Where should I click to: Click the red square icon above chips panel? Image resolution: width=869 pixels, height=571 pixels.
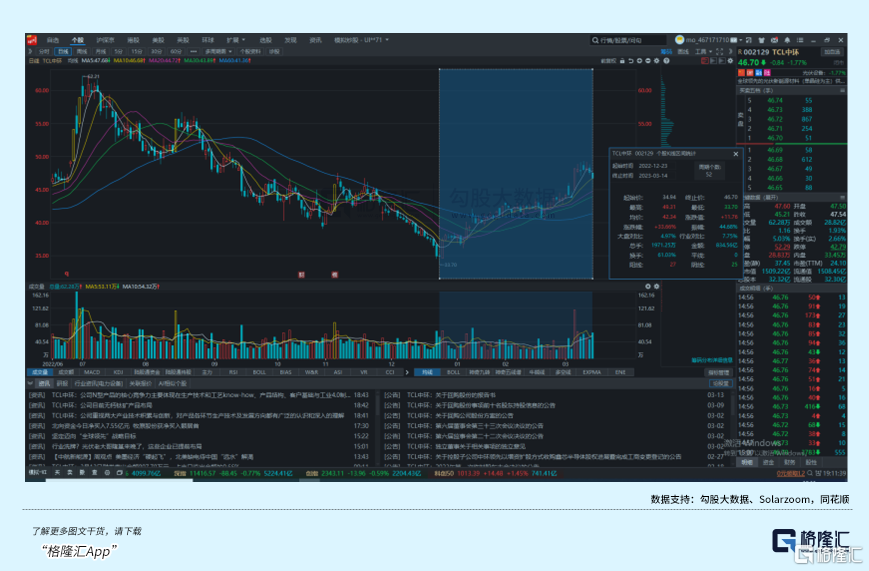point(705,61)
